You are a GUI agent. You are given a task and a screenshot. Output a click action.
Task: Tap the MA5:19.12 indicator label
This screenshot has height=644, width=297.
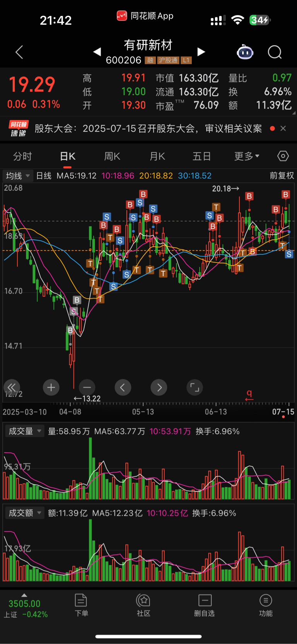pyautogui.click(x=77, y=176)
